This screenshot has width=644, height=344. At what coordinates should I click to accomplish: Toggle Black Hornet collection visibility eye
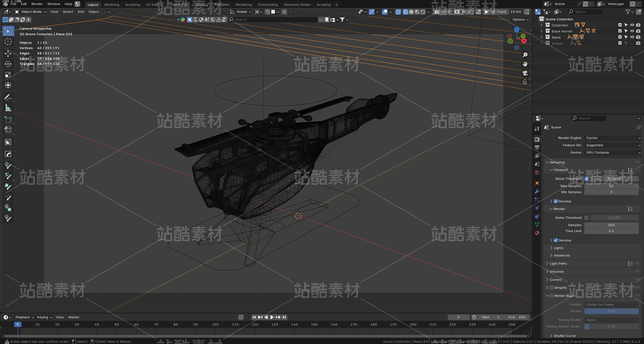632,31
